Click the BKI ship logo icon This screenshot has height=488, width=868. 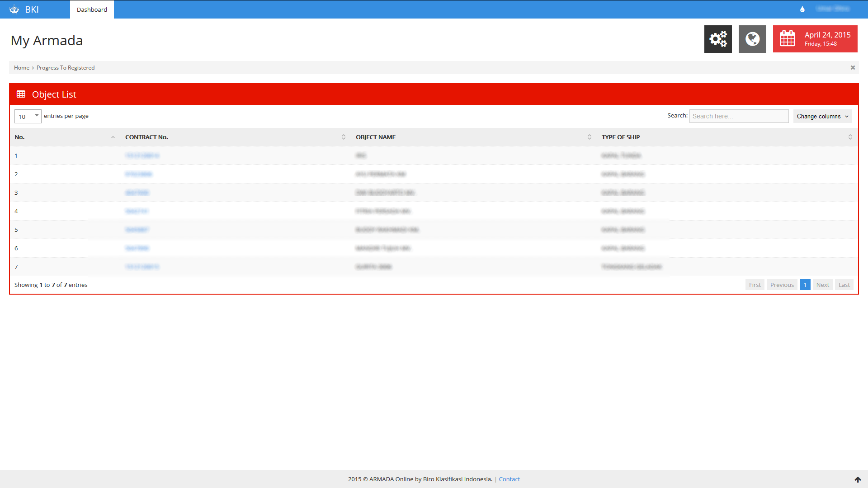point(14,9)
